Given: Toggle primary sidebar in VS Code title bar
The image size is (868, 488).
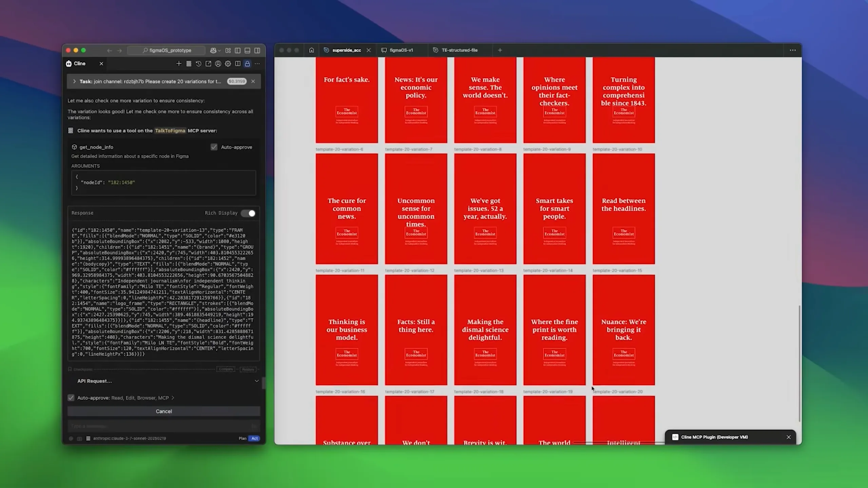Looking at the screenshot, I should point(238,50).
